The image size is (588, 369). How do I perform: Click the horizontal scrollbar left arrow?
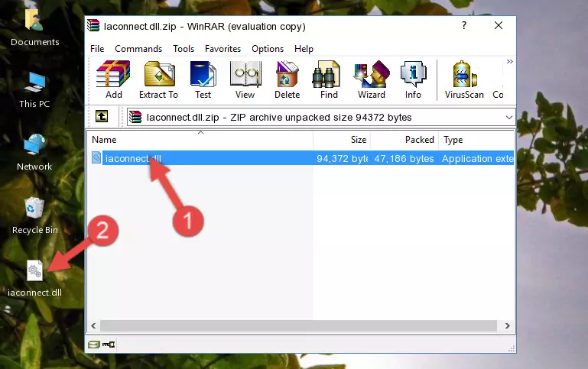tap(93, 326)
